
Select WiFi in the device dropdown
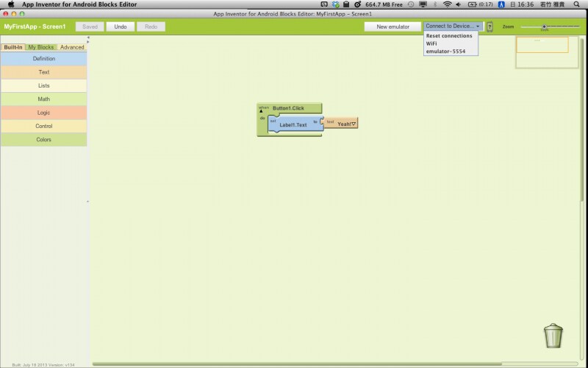point(431,43)
